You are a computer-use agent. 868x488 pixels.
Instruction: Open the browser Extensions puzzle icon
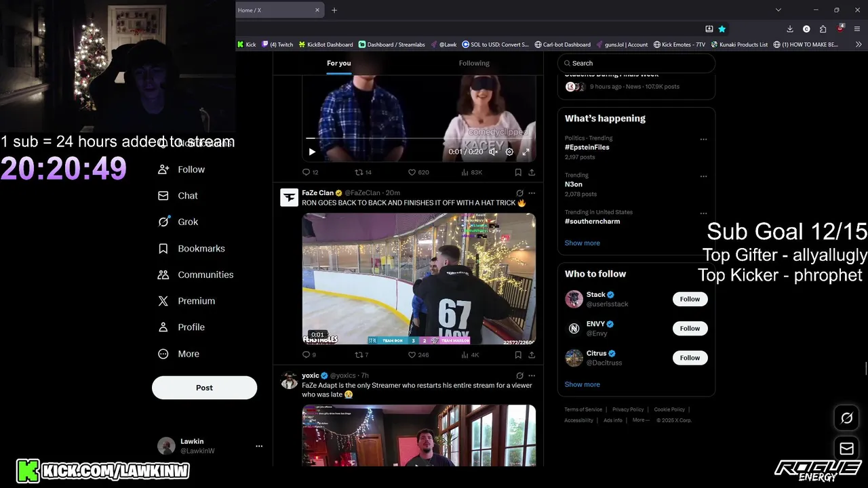[x=823, y=29]
